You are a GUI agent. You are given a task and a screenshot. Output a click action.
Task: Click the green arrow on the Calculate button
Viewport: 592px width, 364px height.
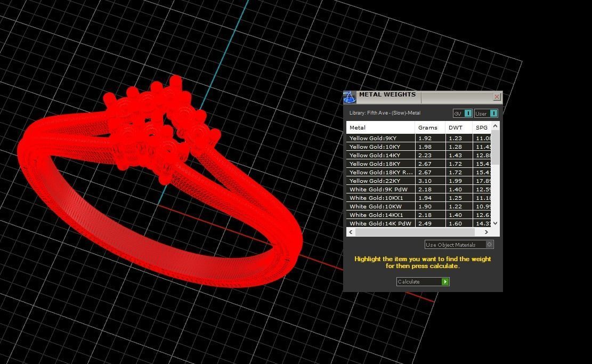(445, 282)
